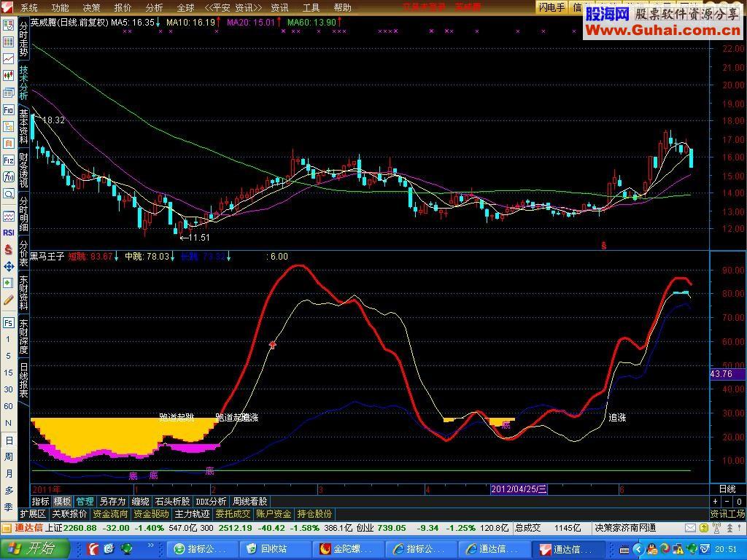The image size is (747, 560).
Task: Switch to 东财深度 vertical tab
Action: coord(23,337)
